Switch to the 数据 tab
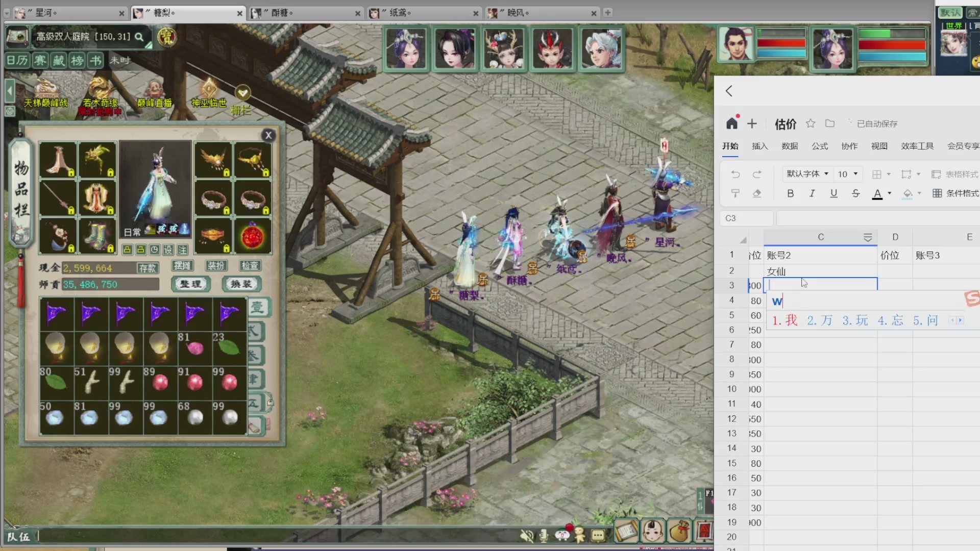The height and width of the screenshot is (551, 980). pos(790,146)
